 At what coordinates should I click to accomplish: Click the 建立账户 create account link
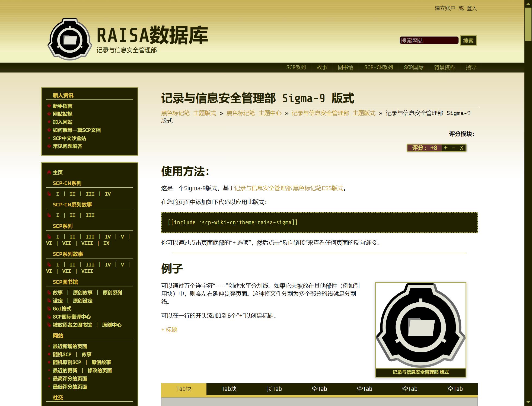tap(445, 8)
